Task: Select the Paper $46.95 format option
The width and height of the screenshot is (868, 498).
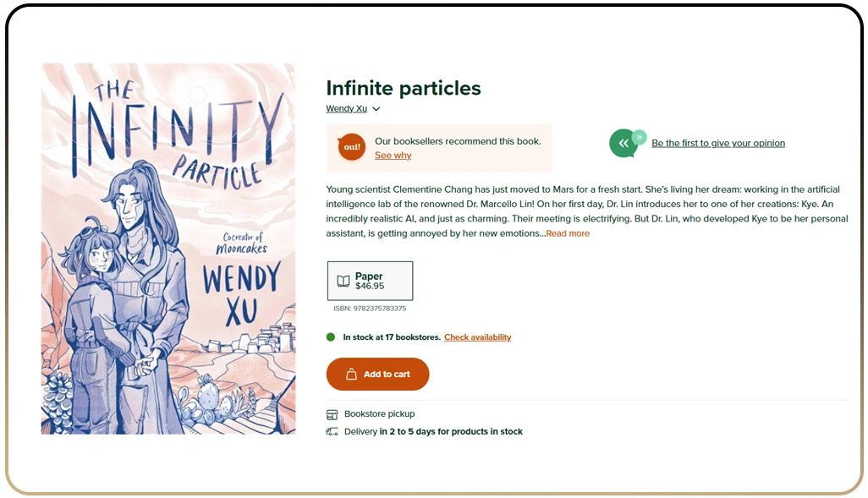Action: click(370, 281)
